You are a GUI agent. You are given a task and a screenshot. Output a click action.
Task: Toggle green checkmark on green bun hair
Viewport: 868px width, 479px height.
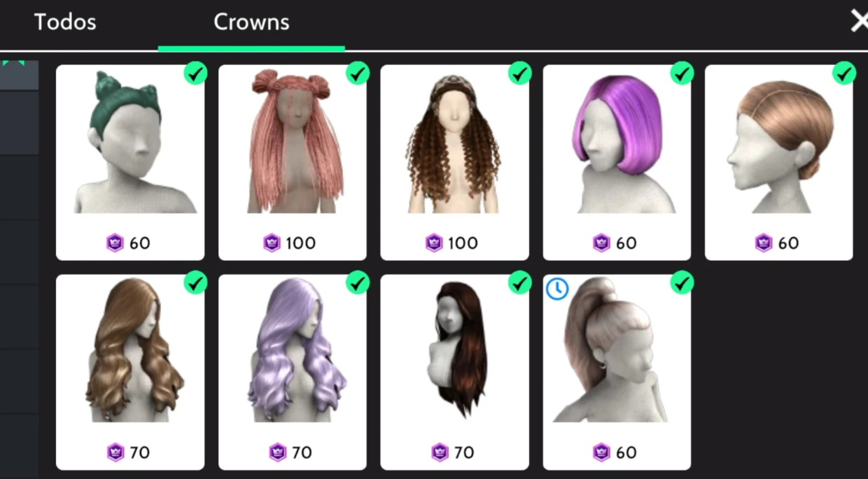tap(195, 73)
